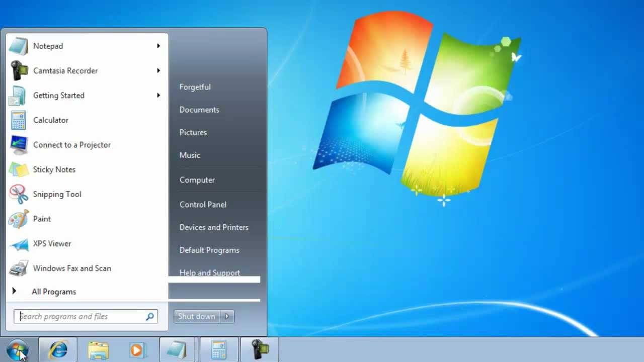
Task: Open the Computer link
Action: point(197,179)
